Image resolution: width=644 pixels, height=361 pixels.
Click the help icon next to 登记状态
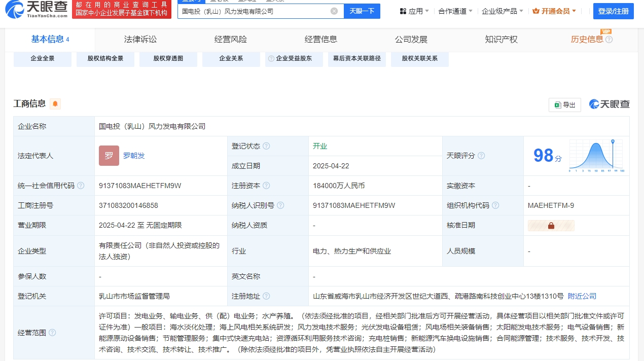pos(266,146)
